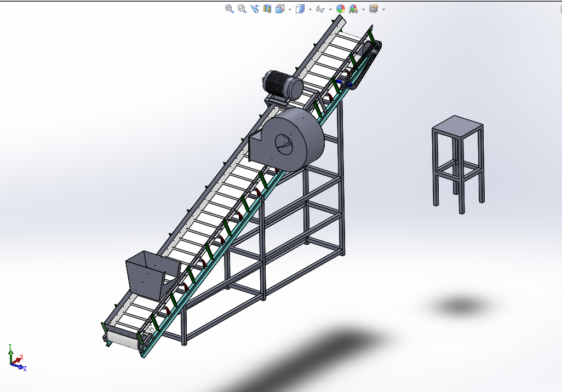
Task: Select the electric motor on the conveyor
Action: point(283,85)
